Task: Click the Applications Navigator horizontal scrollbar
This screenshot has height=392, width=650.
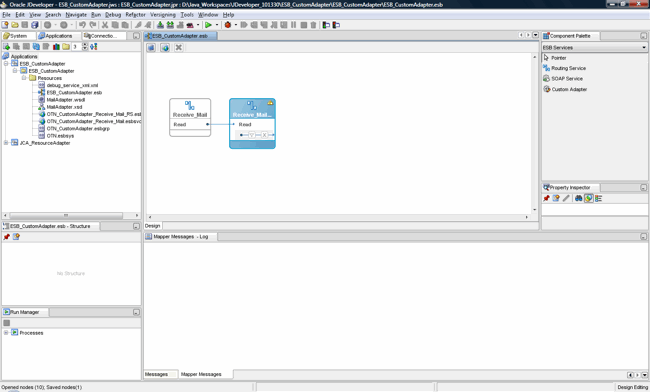Action: (x=66, y=215)
